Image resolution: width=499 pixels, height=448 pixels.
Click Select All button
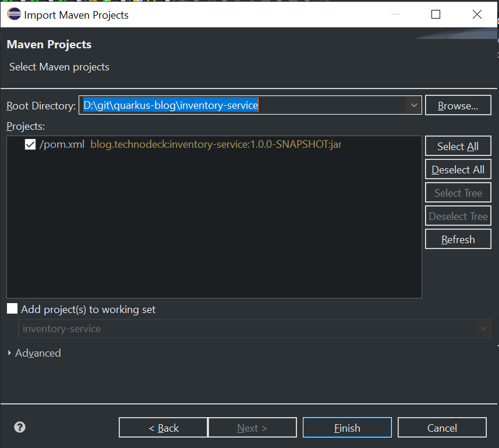tap(458, 146)
